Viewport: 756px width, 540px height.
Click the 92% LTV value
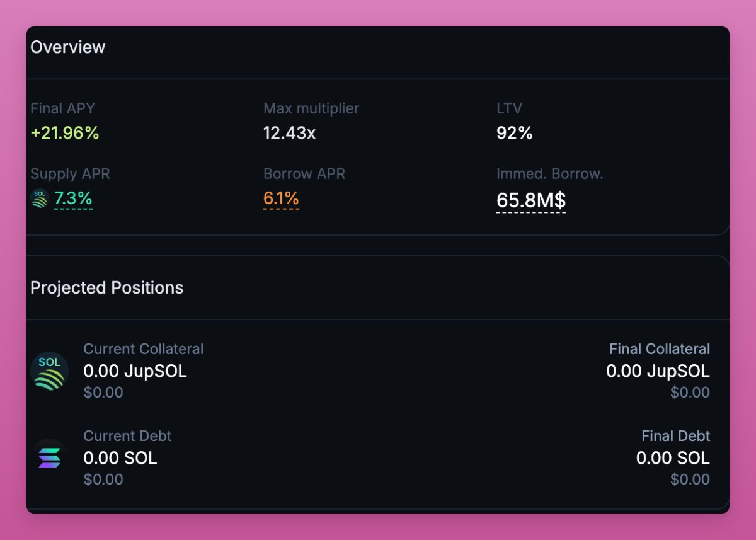pyautogui.click(x=515, y=133)
